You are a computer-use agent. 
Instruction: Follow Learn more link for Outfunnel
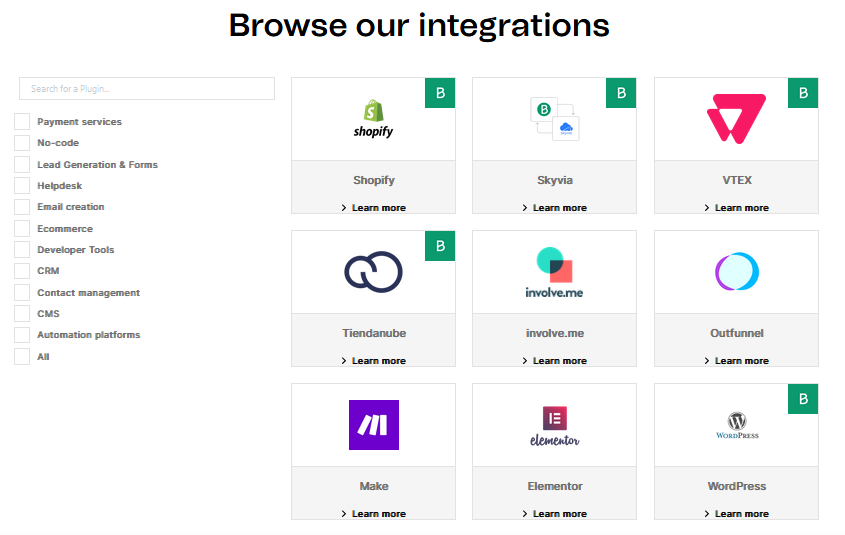tap(736, 361)
